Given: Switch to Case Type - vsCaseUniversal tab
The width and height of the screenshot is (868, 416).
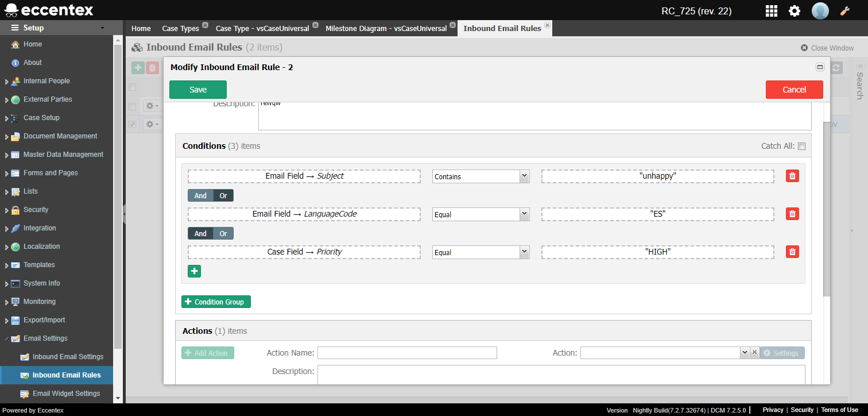Looking at the screenshot, I should pyautogui.click(x=262, y=28).
